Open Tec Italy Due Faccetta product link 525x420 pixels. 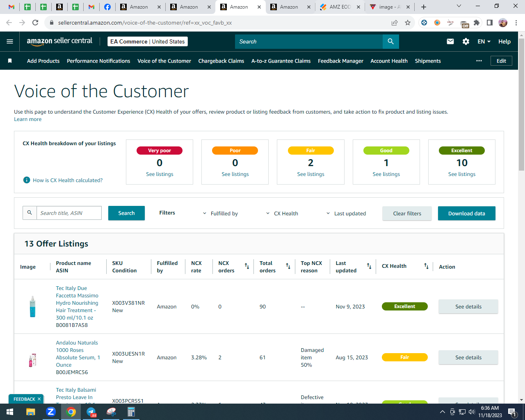77,303
